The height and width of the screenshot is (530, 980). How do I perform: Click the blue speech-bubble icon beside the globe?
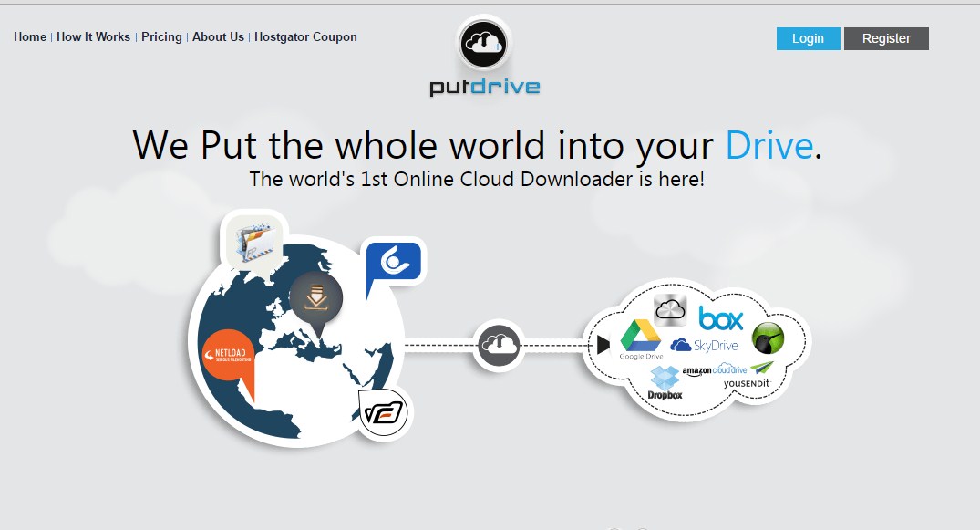tap(394, 263)
